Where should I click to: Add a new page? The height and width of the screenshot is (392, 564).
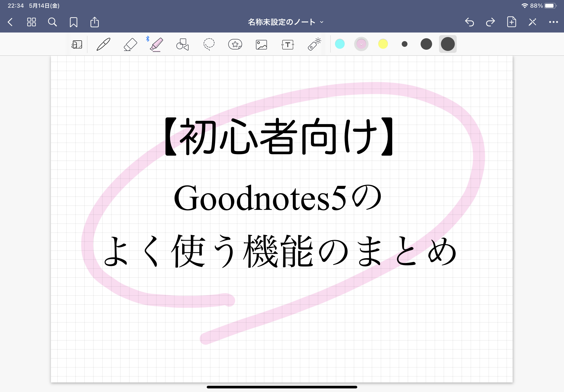pyautogui.click(x=511, y=22)
